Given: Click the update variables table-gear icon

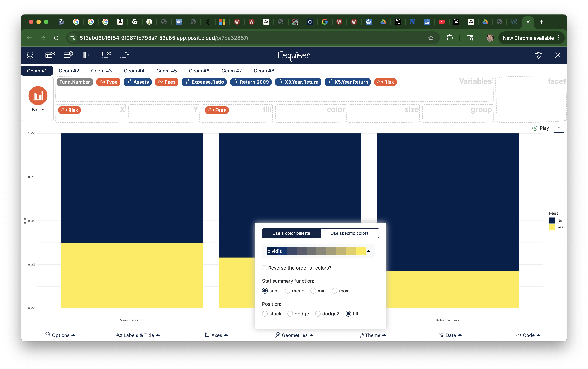Looking at the screenshot, I should 68,55.
